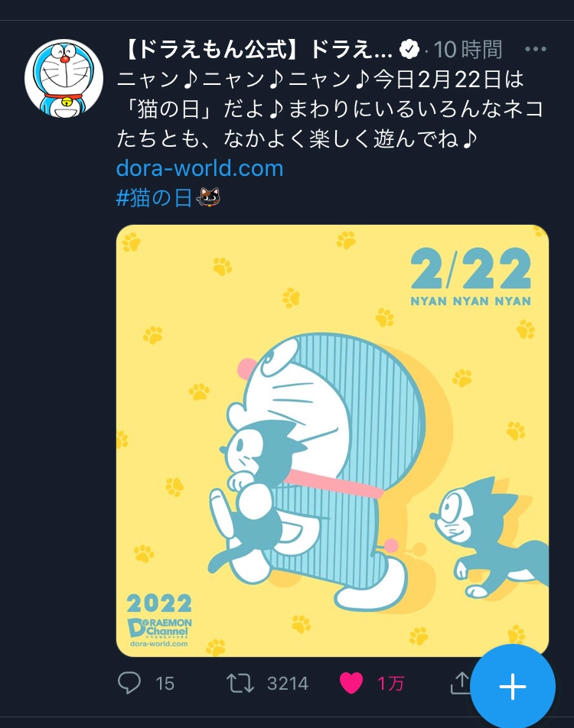The height and width of the screenshot is (728, 574).
Task: Tap the reply count 15
Action: click(165, 684)
